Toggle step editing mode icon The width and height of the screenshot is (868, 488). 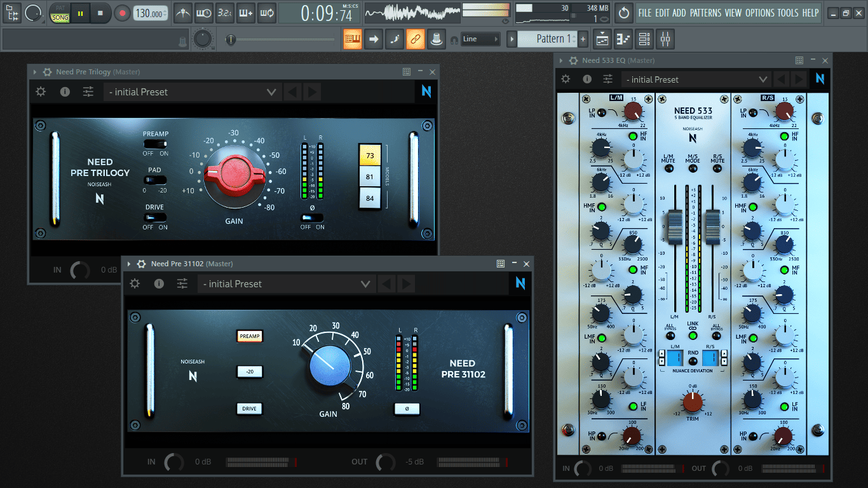[x=394, y=39]
